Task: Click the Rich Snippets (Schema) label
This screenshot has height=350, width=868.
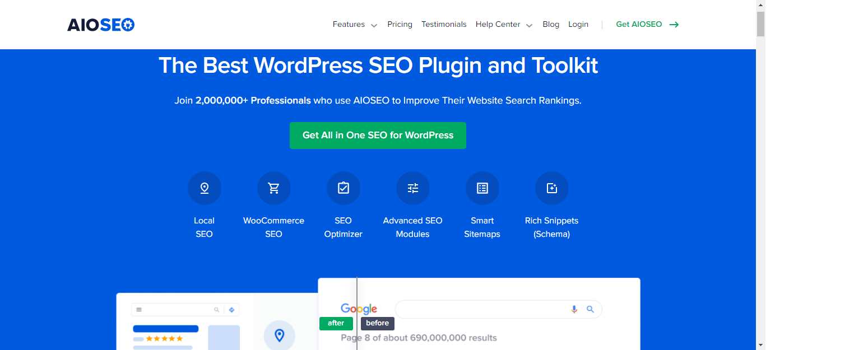Action: click(552, 227)
